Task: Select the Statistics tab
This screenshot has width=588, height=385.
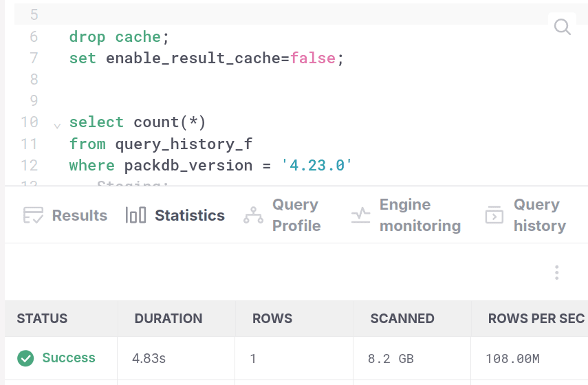Action: 175,215
